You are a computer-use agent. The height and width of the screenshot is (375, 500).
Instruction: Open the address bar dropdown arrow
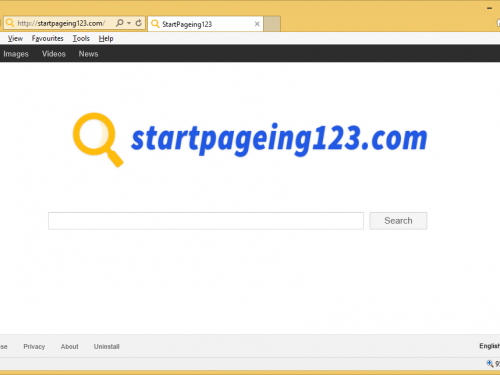129,23
